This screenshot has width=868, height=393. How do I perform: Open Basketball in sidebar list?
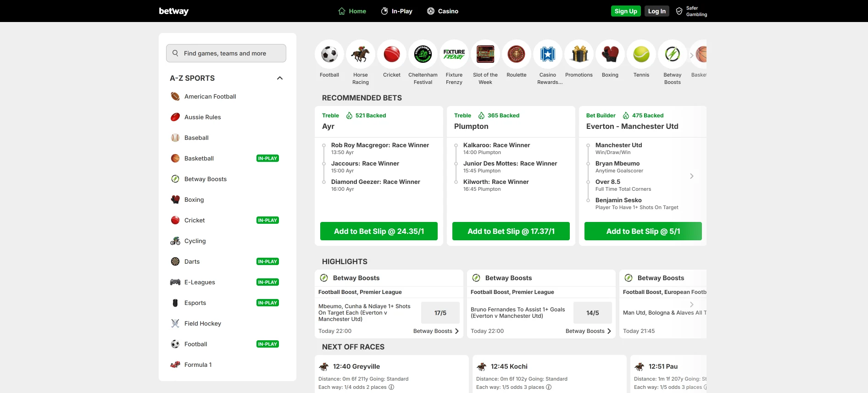pyautogui.click(x=228, y=158)
